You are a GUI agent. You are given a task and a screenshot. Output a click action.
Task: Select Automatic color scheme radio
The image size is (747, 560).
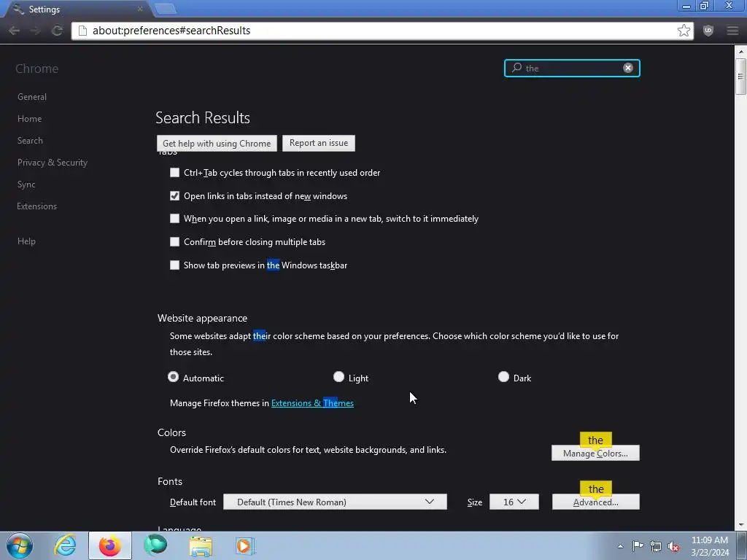174,377
